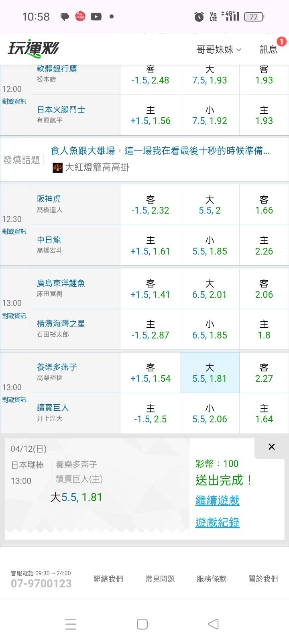Click the 繼續遊戲 link

(x=217, y=501)
